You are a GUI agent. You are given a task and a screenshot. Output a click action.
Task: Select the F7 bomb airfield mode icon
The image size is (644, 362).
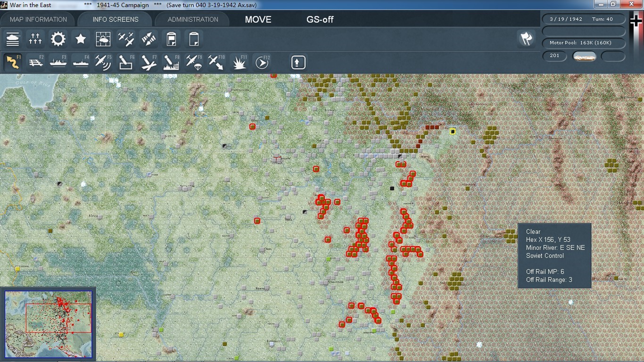(149, 62)
